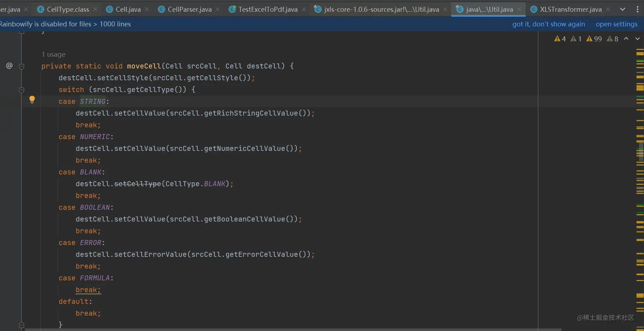644x331 pixels.
Task: Click the lightbulb intention actions icon
Action: (32, 100)
